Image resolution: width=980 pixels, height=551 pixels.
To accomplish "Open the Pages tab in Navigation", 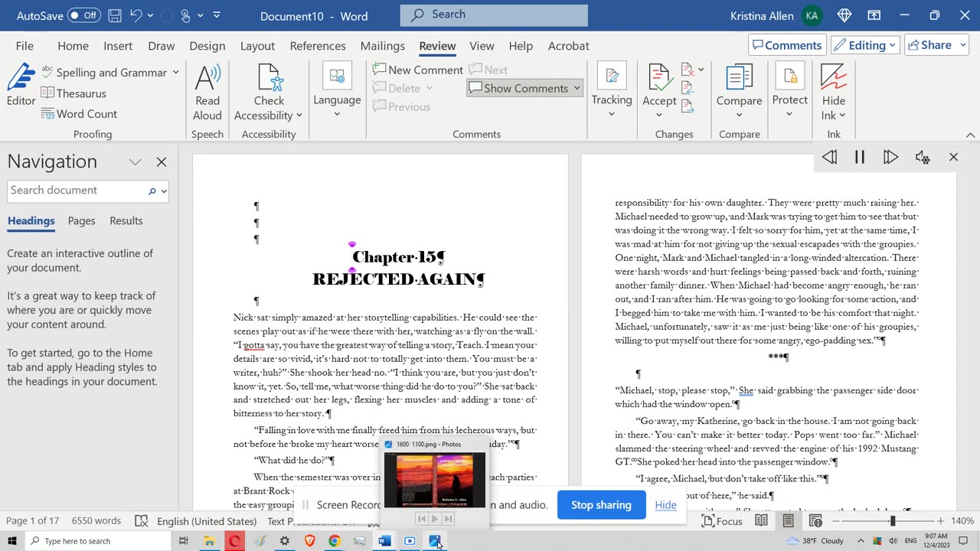I will click(x=81, y=221).
